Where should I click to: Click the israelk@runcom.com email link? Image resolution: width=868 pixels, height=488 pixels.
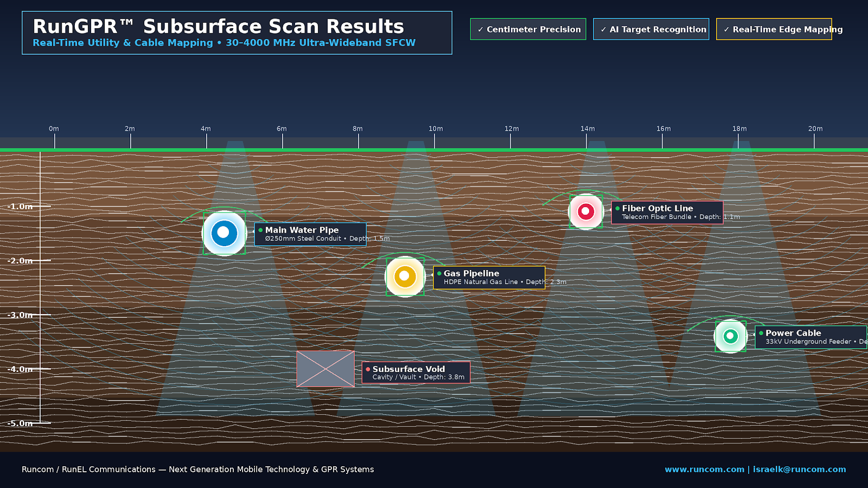[800, 470]
